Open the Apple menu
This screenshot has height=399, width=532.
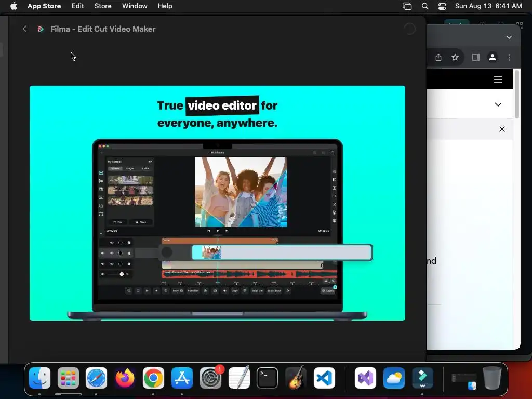coord(14,6)
